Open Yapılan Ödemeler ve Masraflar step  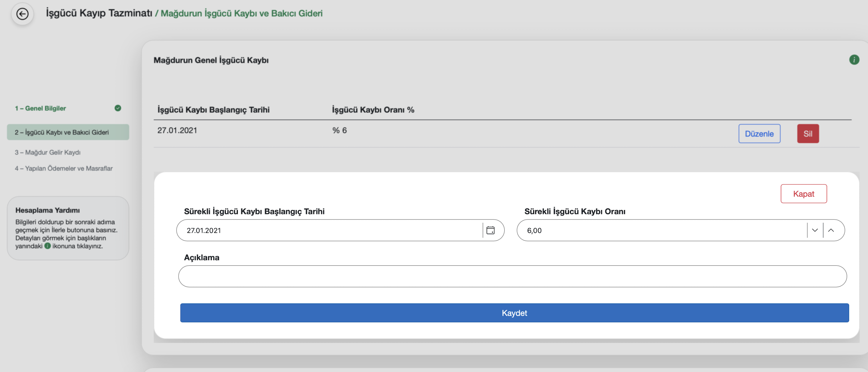tap(64, 168)
